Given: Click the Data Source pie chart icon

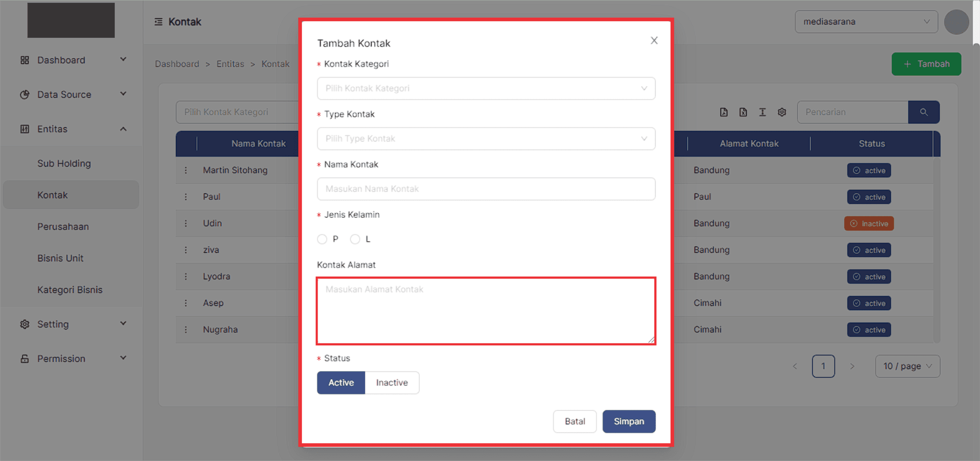Looking at the screenshot, I should click(25, 94).
